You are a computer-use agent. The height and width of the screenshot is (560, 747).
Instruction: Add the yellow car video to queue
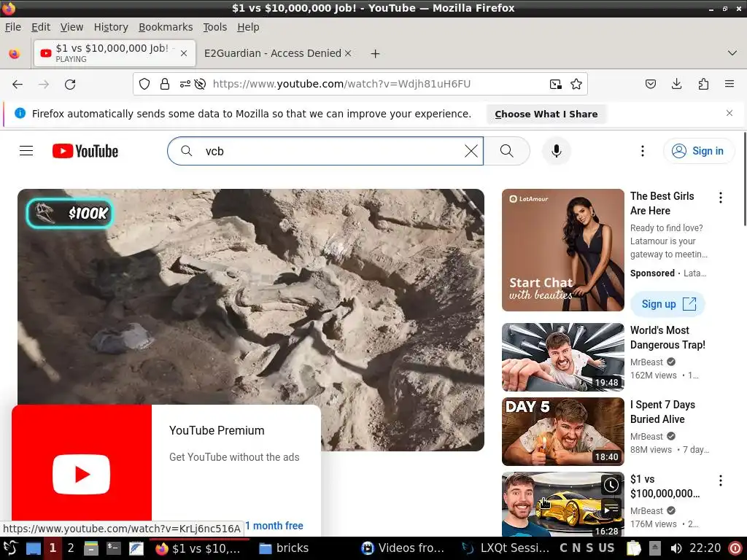point(611,509)
